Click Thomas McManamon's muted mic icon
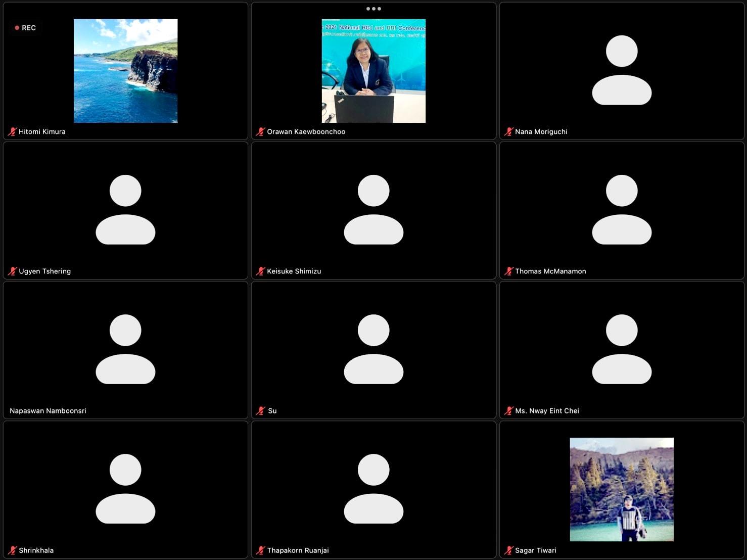Screen dimensions: 747x560 pyautogui.click(x=509, y=271)
